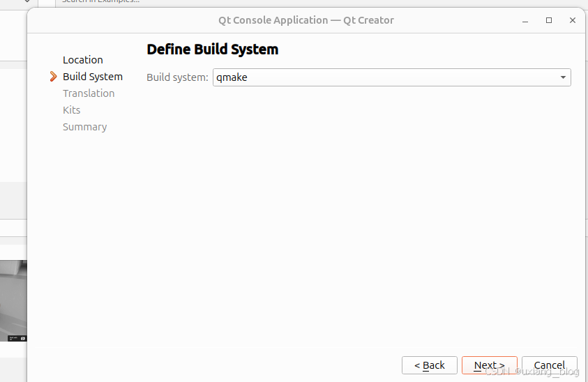Close the wizard dialog with the X
Image resolution: width=588 pixels, height=382 pixels.
[572, 20]
